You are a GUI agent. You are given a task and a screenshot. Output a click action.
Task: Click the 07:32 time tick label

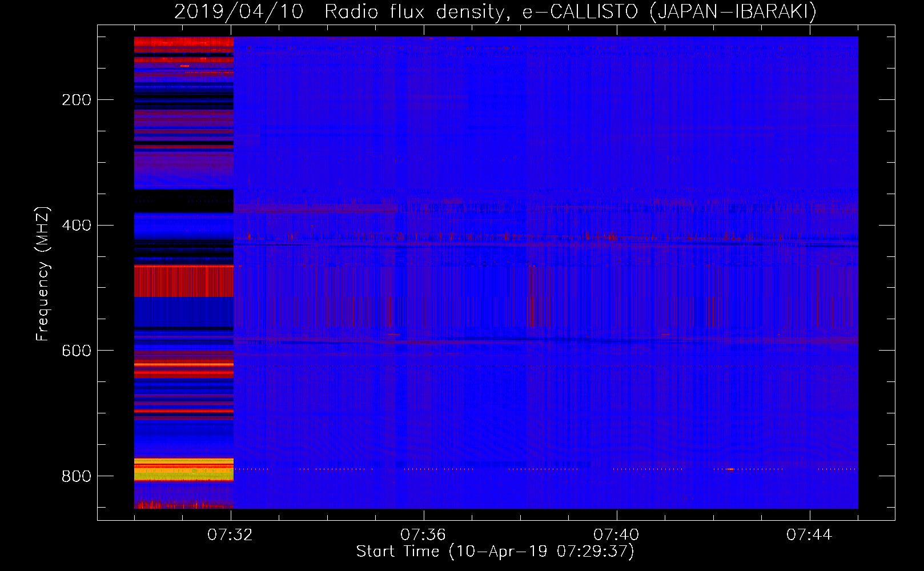coord(230,535)
